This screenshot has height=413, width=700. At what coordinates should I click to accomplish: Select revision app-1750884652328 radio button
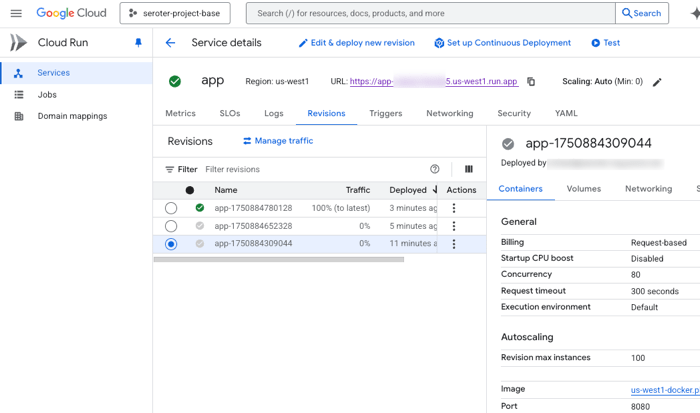coord(171,226)
